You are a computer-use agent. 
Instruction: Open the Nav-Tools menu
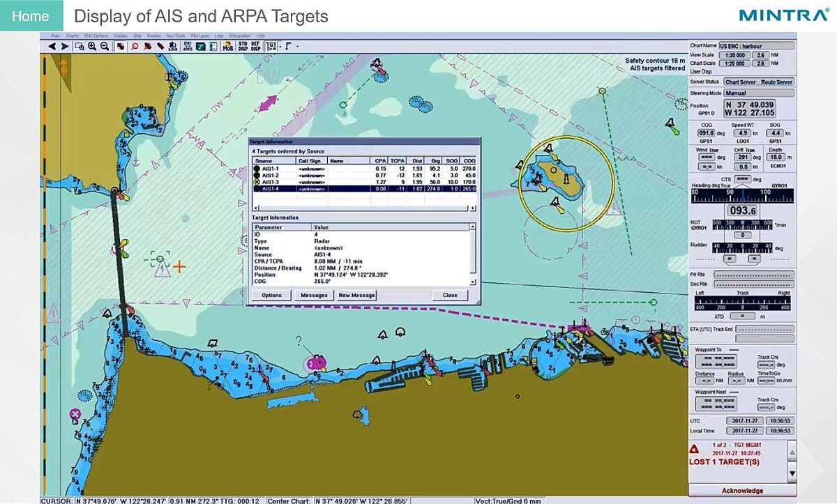(x=176, y=36)
